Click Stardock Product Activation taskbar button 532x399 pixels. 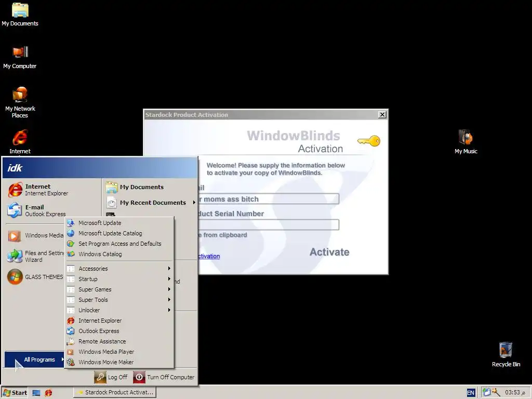[x=115, y=392]
